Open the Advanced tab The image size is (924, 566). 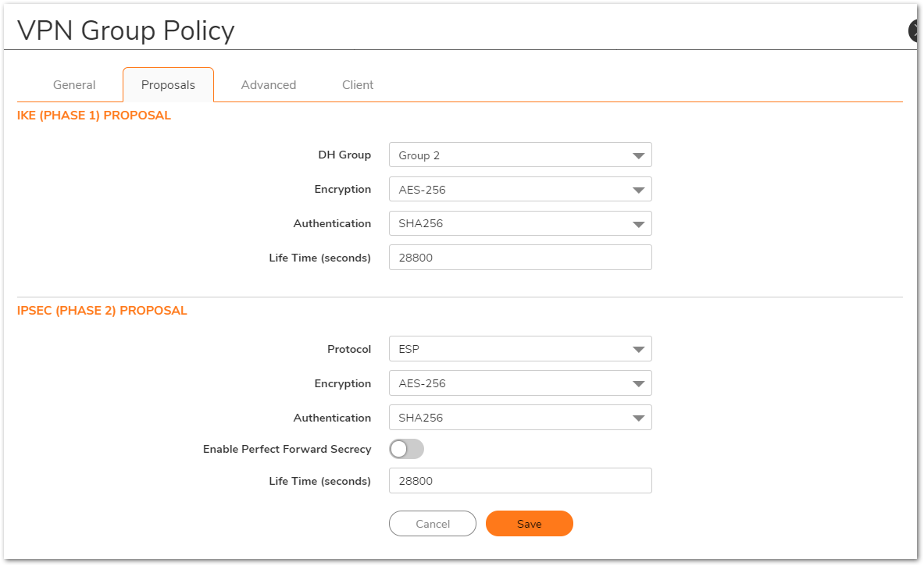[x=268, y=85]
